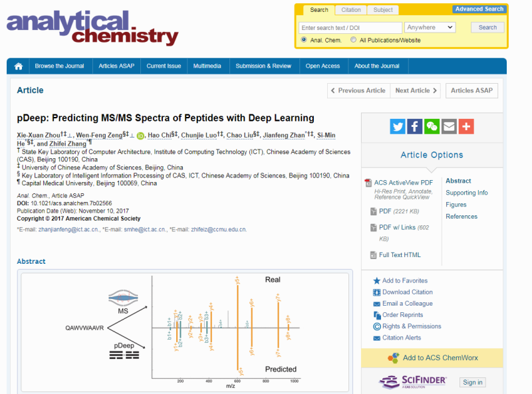Click the Citation Alerts icon

click(376, 338)
